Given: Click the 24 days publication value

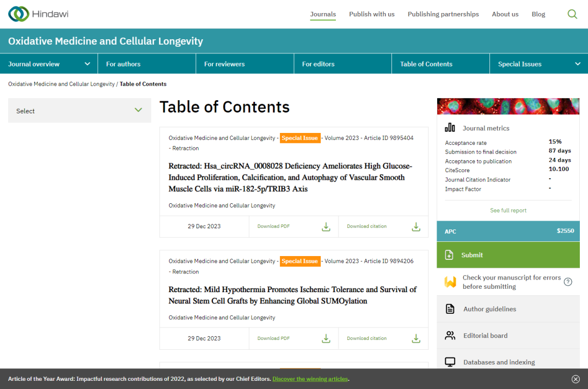Looking at the screenshot, I should pyautogui.click(x=560, y=160).
